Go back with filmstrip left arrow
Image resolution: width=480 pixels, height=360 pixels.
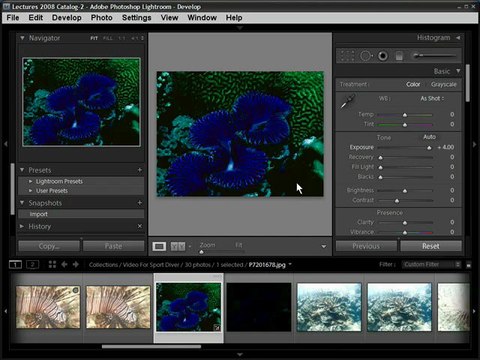64,264
